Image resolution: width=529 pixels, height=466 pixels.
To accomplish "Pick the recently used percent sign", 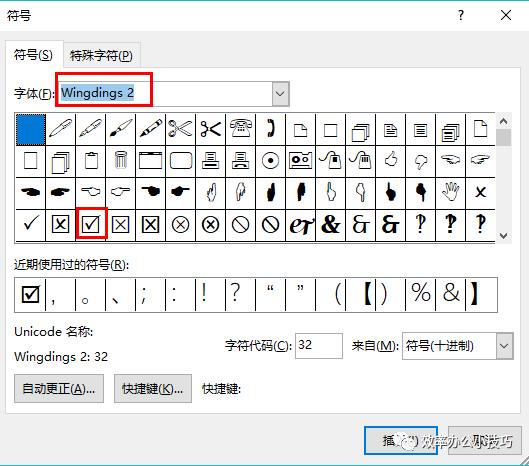I will coord(420,295).
